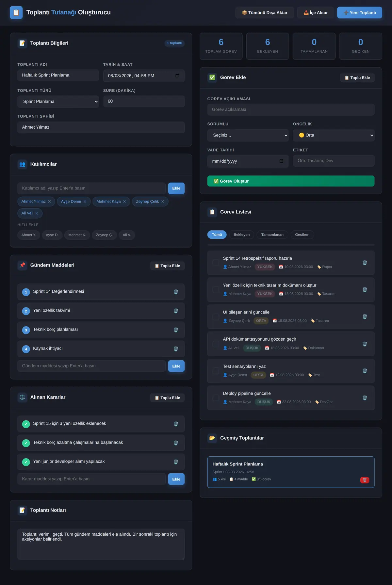Switch to the Tamamlanan filter
This screenshot has height=585, width=392.
coord(272,235)
